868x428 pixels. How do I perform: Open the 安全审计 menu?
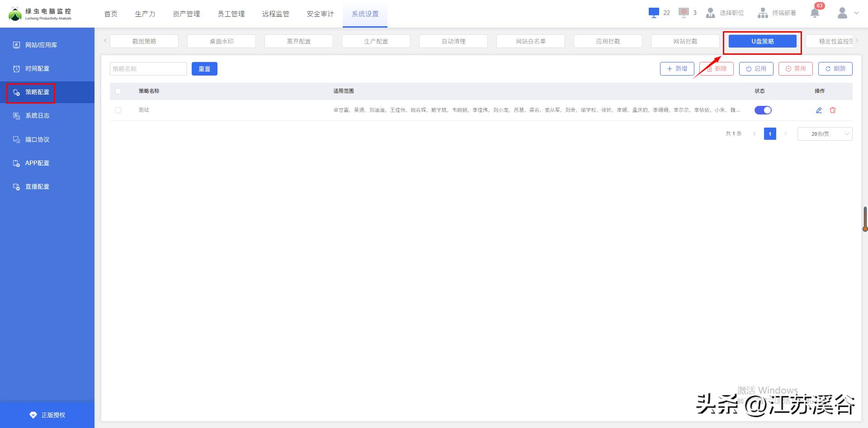[321, 14]
